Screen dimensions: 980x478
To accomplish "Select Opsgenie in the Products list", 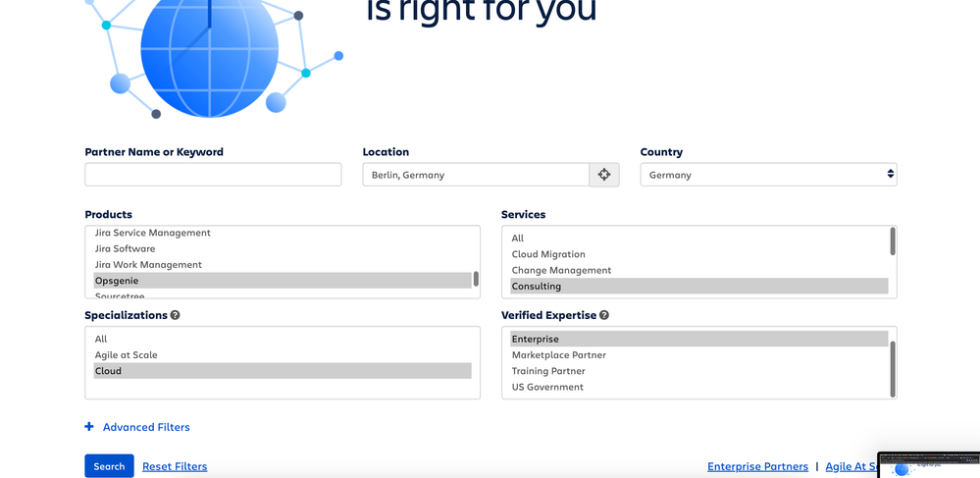I will [x=283, y=281].
